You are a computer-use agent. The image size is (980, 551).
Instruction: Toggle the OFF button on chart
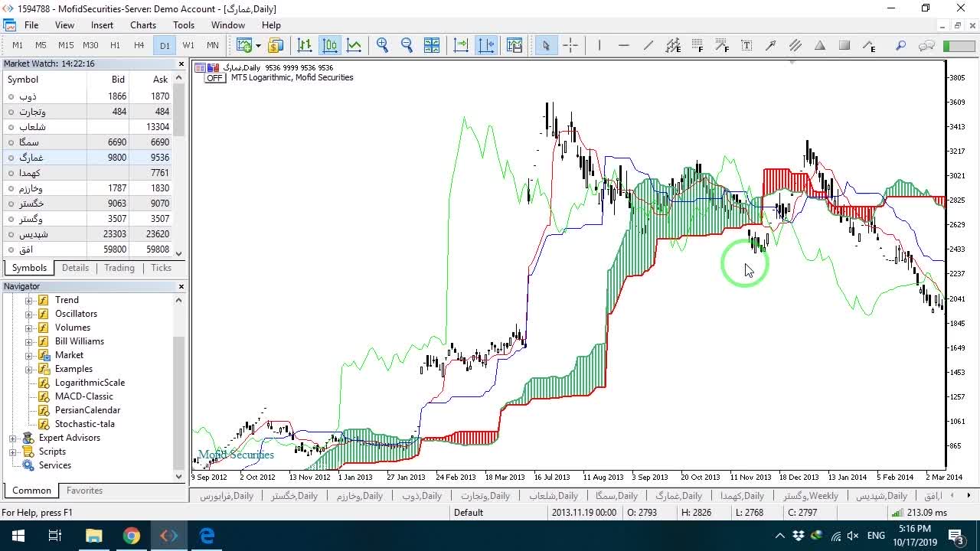point(214,78)
